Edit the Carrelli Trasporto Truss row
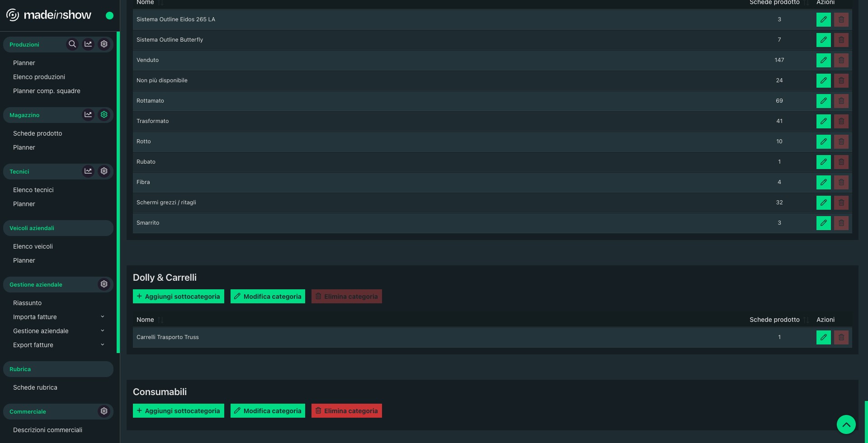 pyautogui.click(x=823, y=337)
